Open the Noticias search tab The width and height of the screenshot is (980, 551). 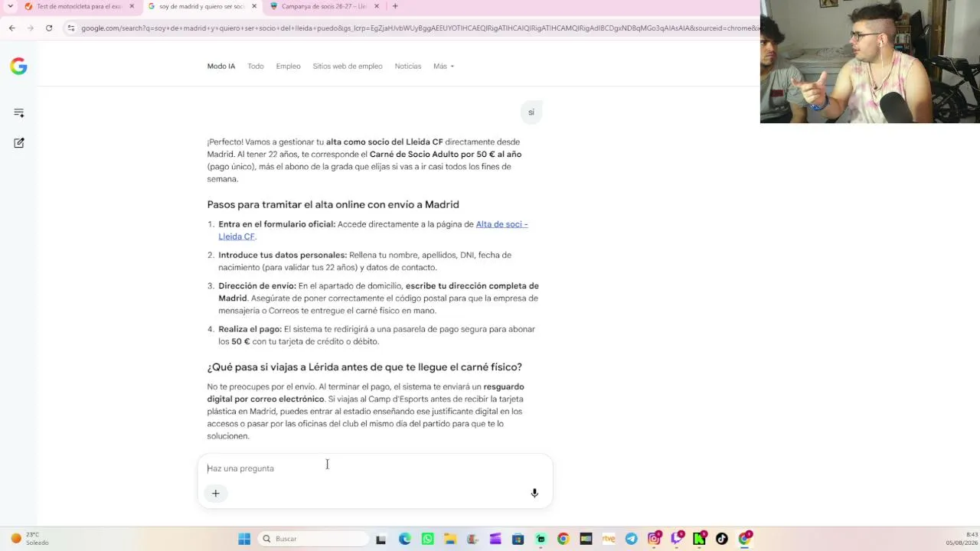coord(408,67)
